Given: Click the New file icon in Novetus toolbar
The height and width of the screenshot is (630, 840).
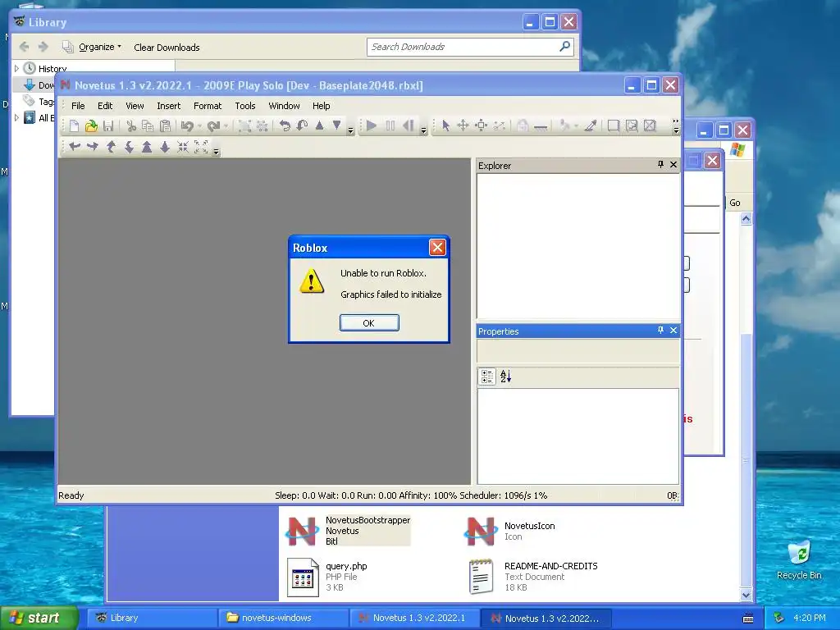Looking at the screenshot, I should (74, 126).
